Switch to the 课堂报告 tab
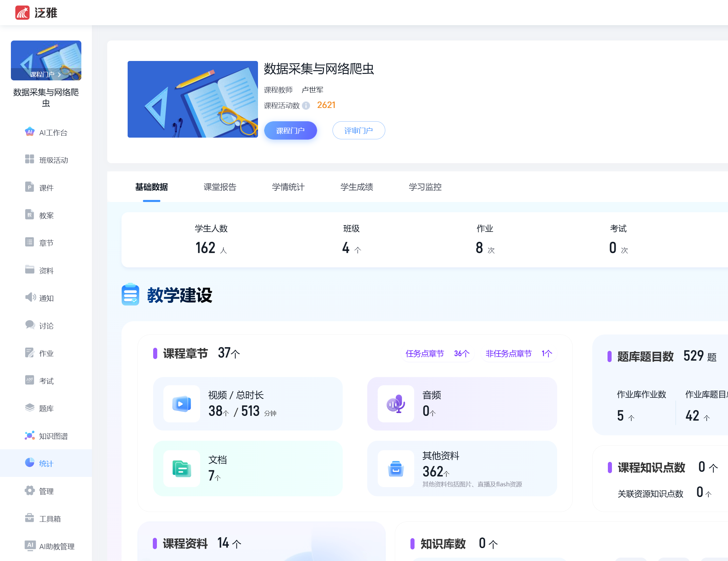Viewport: 728px width, 561px height. click(x=220, y=187)
